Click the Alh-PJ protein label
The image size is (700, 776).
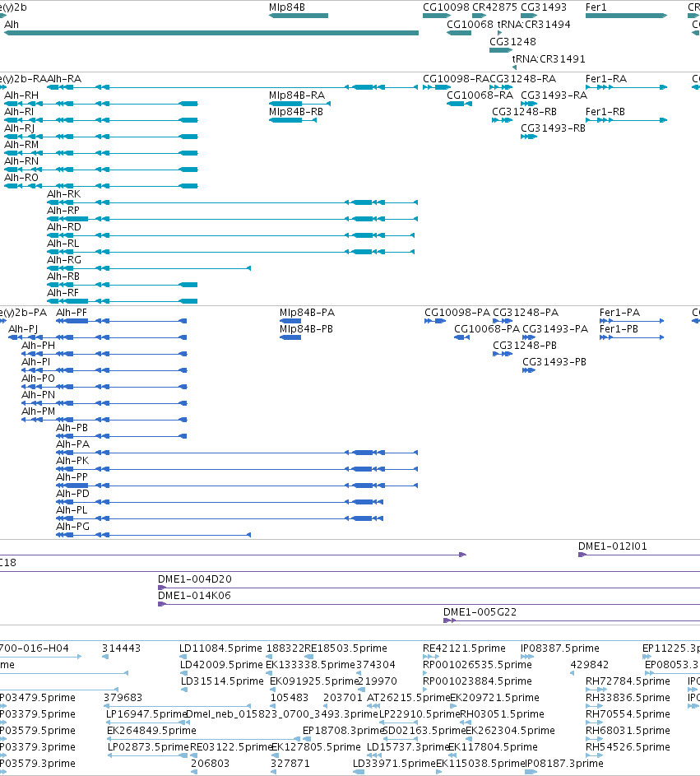(23, 328)
